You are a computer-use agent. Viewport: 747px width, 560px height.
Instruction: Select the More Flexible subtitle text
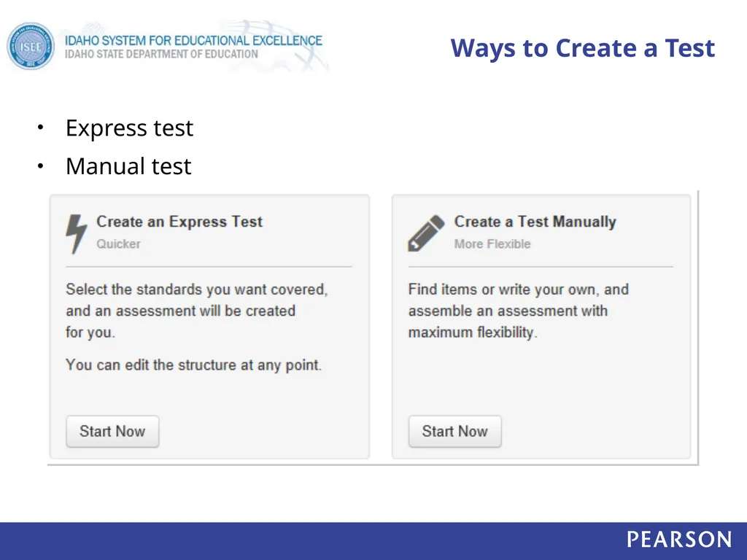[492, 244]
